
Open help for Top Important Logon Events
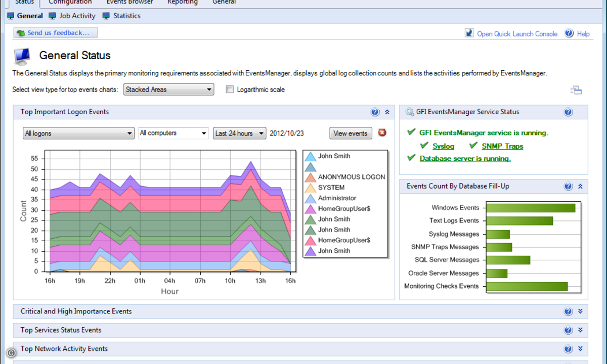tap(375, 112)
